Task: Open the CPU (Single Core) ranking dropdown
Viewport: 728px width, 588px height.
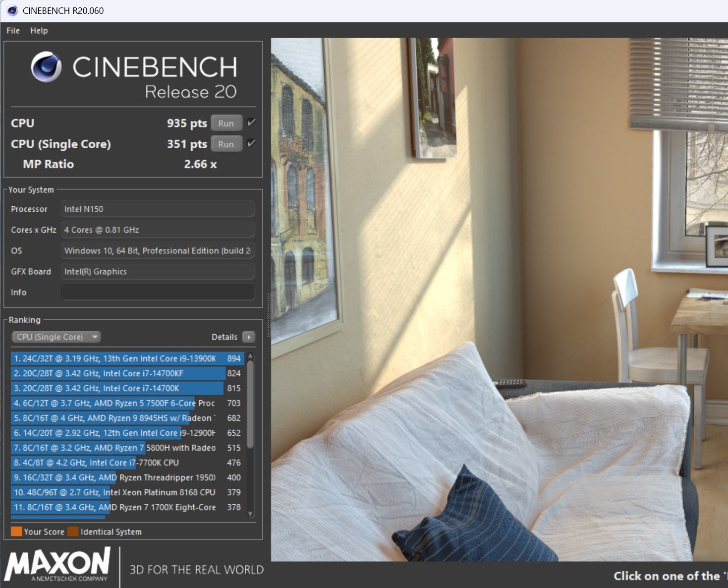Action: click(56, 337)
